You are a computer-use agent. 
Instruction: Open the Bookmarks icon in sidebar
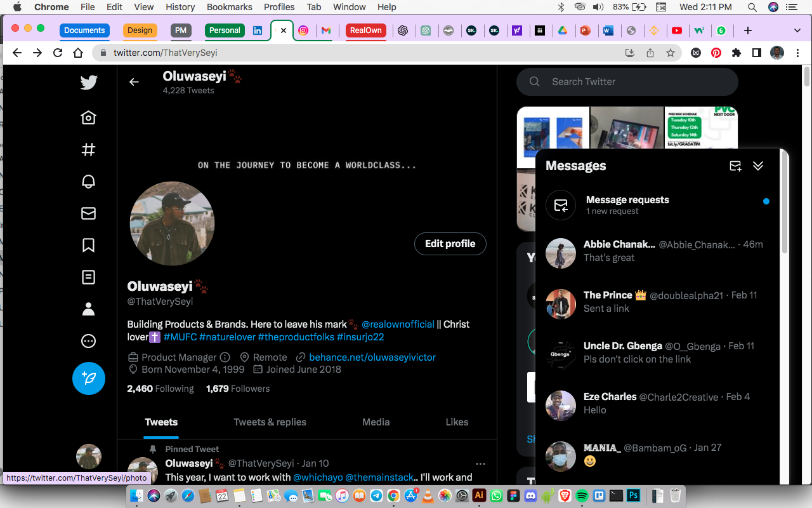[x=89, y=245]
